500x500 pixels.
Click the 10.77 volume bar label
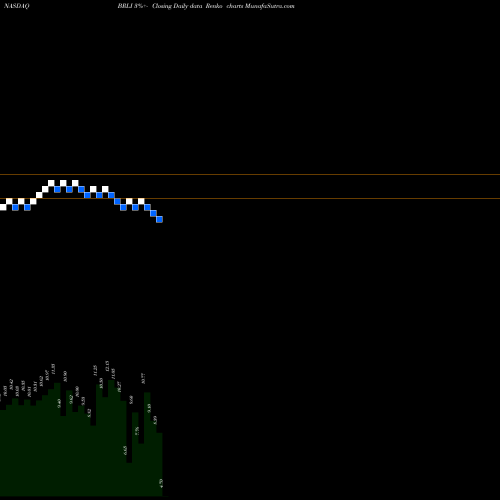pos(144,379)
